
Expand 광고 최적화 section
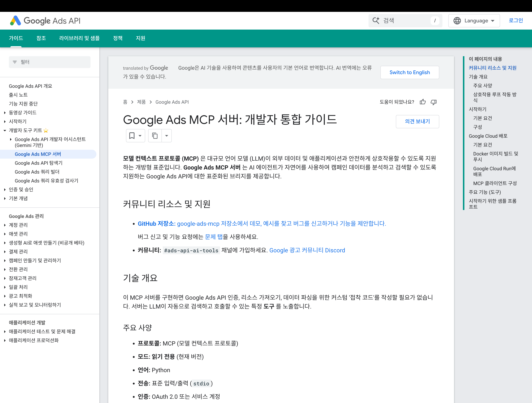pos(5,296)
